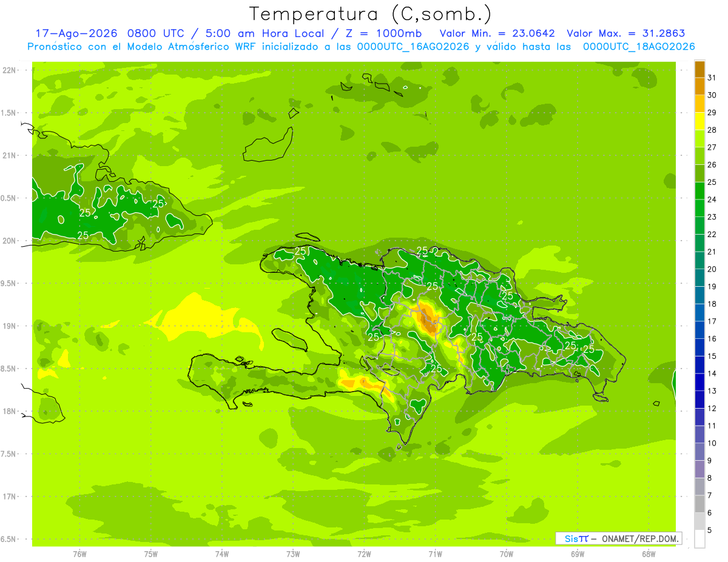Click legend value 30
Screen dimensions: 728x562
point(712,95)
